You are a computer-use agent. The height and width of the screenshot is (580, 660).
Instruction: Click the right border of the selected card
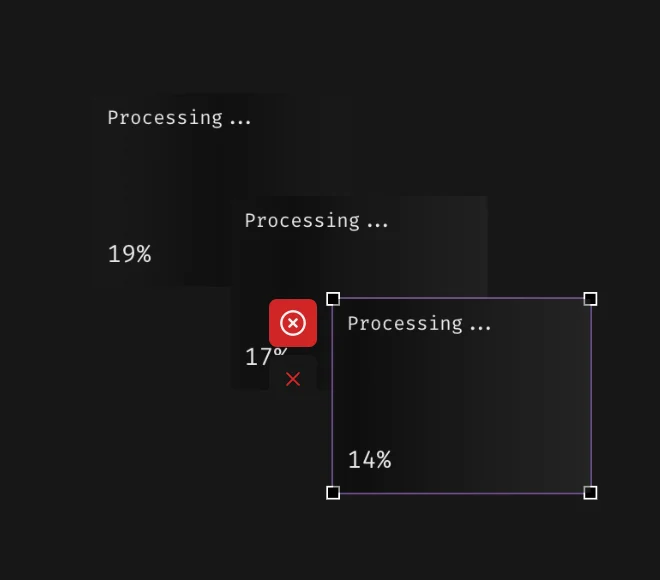click(591, 395)
